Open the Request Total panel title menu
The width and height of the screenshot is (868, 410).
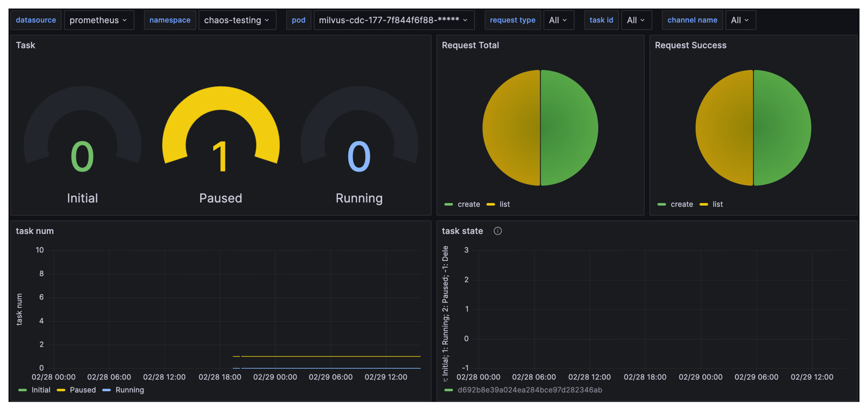click(x=470, y=45)
